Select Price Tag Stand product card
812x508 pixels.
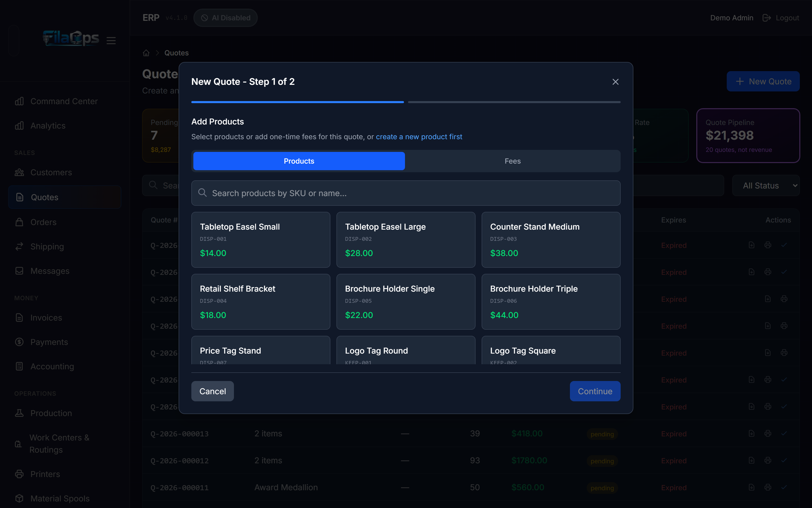pyautogui.click(x=261, y=350)
